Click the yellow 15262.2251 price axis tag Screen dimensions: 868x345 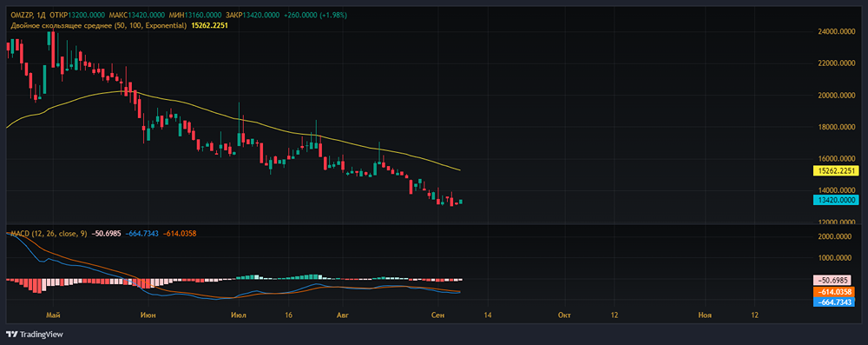[x=837, y=170]
